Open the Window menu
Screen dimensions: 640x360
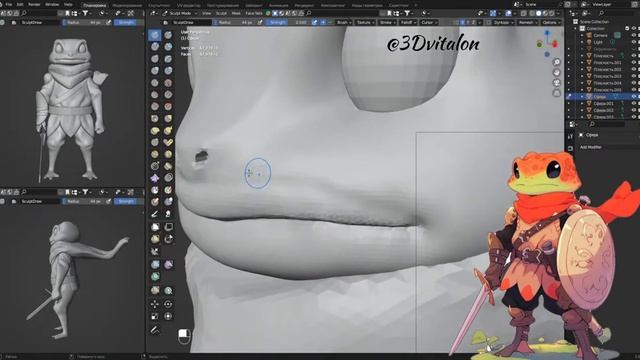[x=52, y=4]
